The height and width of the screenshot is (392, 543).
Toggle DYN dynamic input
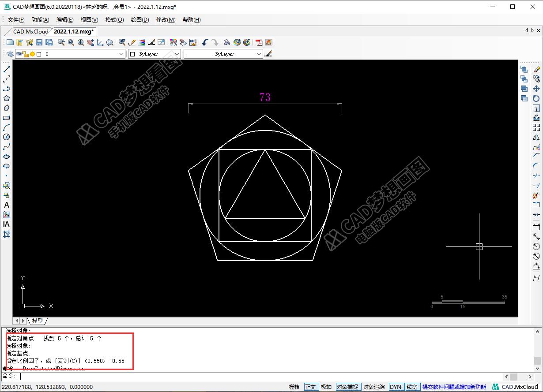click(x=396, y=387)
